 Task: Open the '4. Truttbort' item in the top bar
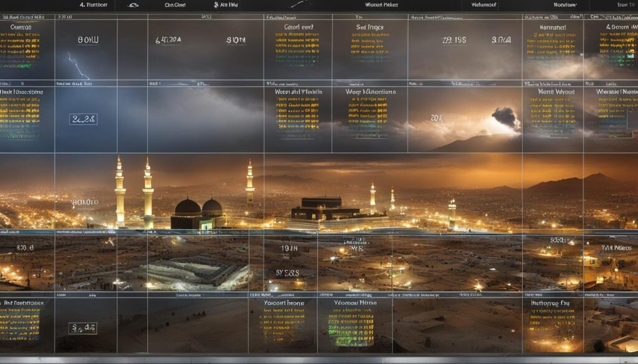(93, 5)
